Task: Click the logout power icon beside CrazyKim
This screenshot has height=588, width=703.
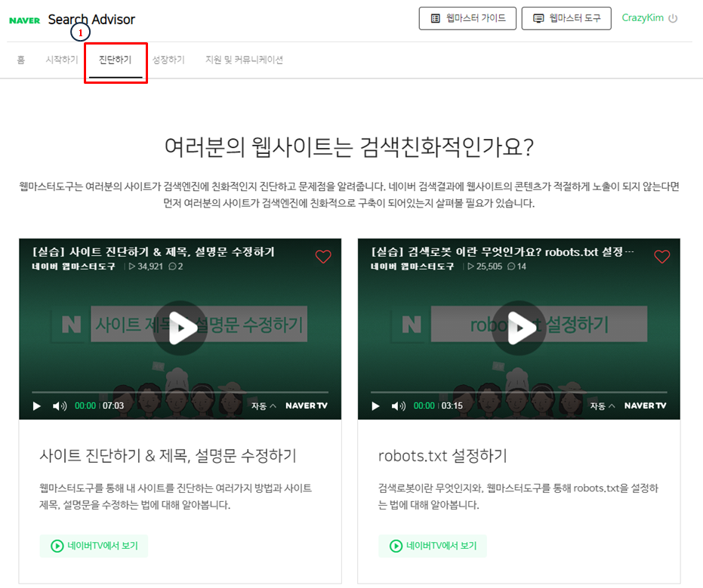Action: click(673, 18)
